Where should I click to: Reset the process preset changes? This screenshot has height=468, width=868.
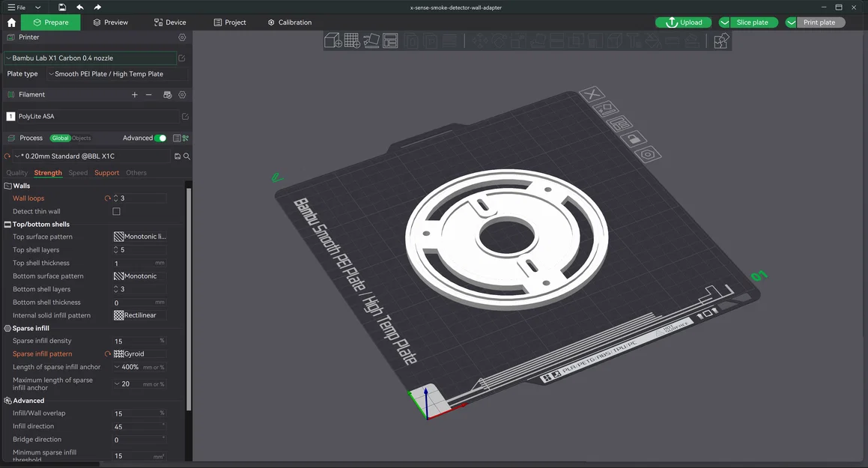[7, 156]
